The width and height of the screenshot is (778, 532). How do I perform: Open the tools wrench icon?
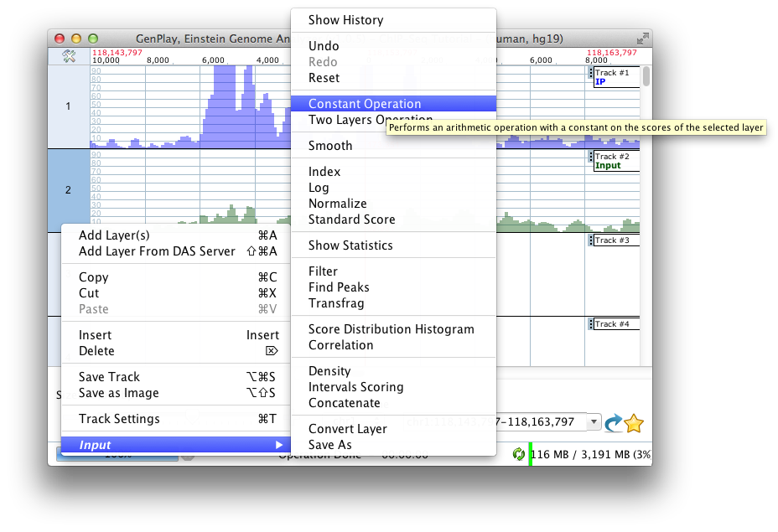[x=69, y=56]
